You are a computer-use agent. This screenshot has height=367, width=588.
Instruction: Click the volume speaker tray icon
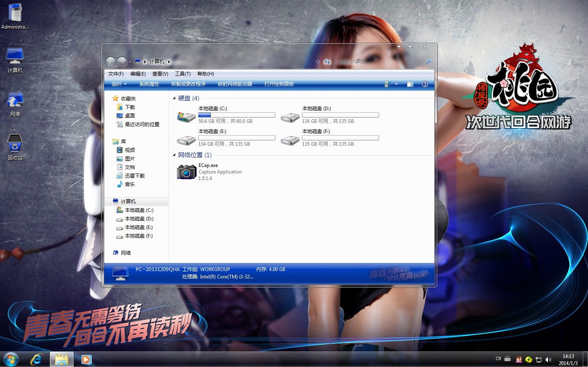coord(548,360)
